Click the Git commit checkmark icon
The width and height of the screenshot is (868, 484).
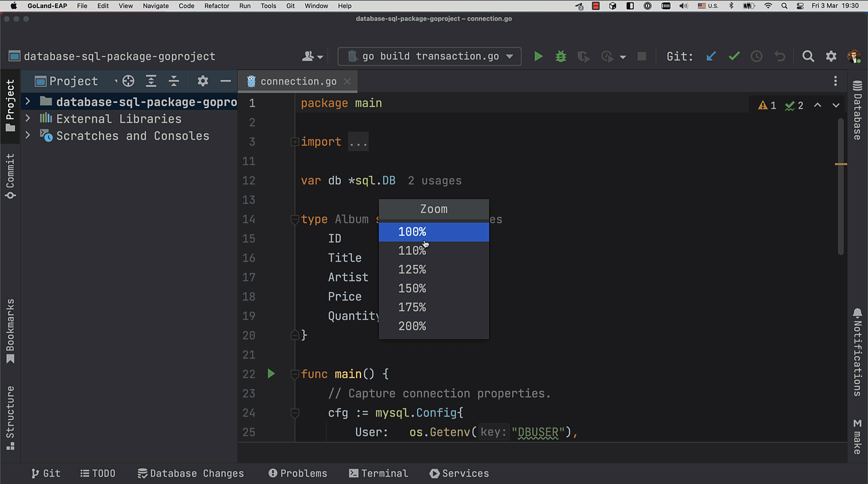coord(734,56)
